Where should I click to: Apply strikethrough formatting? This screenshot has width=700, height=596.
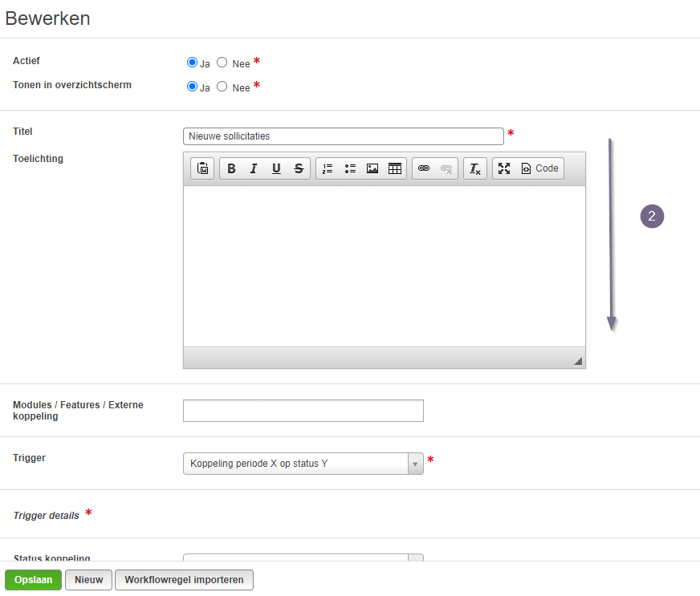[x=299, y=168]
